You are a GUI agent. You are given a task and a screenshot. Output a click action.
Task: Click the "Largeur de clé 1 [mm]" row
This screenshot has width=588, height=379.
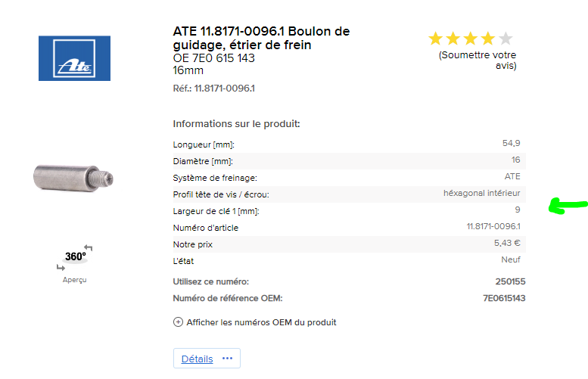point(348,210)
